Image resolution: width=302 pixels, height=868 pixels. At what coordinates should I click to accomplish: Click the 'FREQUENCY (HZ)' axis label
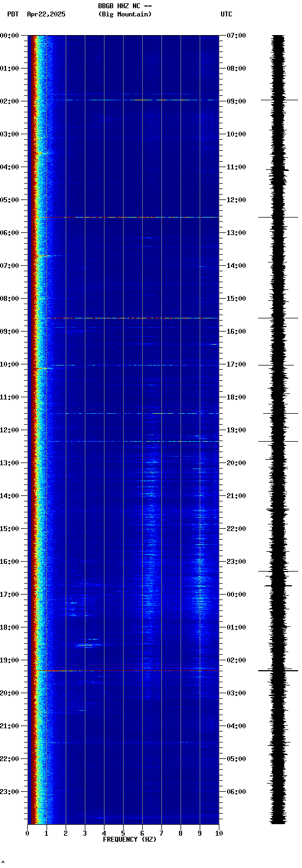click(130, 840)
